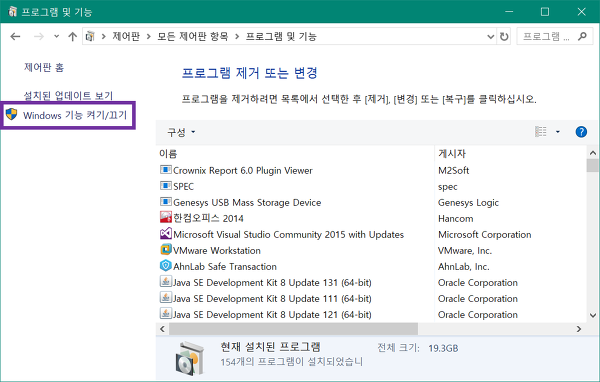Open the 구성 dropdown menu
Image resolution: width=600 pixels, height=382 pixels.
click(181, 132)
